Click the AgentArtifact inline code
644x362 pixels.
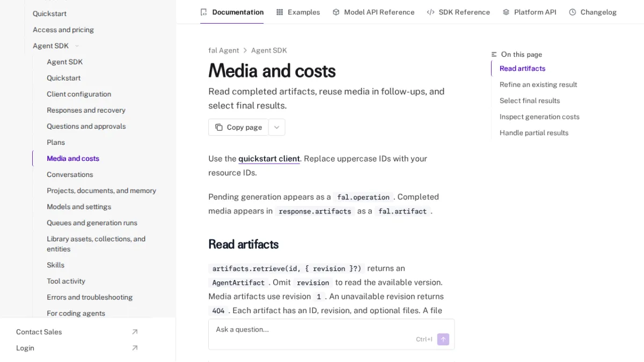coord(238,283)
